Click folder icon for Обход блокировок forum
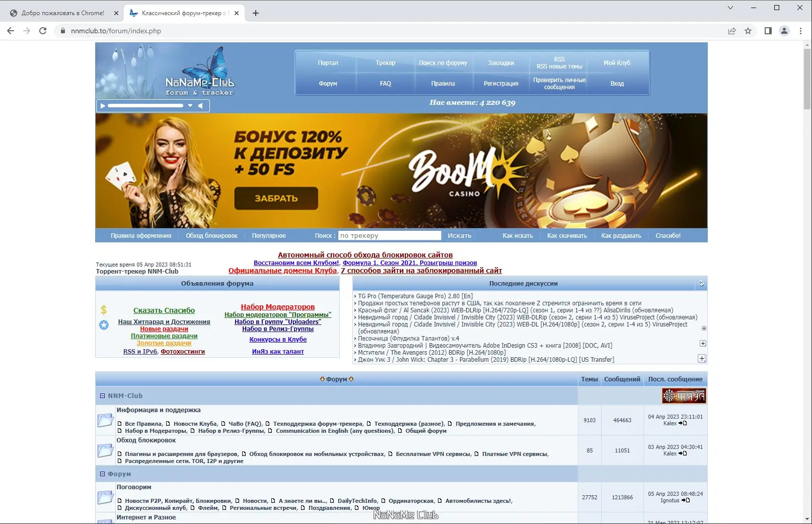The height and width of the screenshot is (524, 812). coord(105,450)
